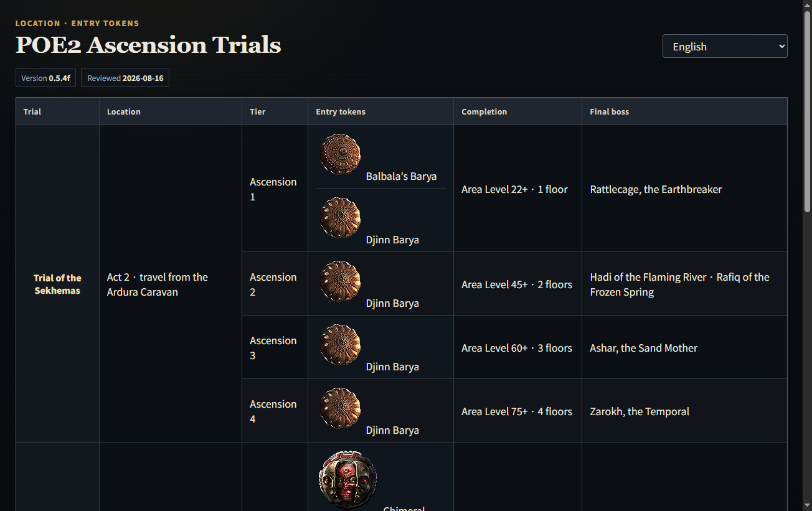
Task: Click the Djinn Barya icon in Ascension 4
Action: [x=340, y=408]
